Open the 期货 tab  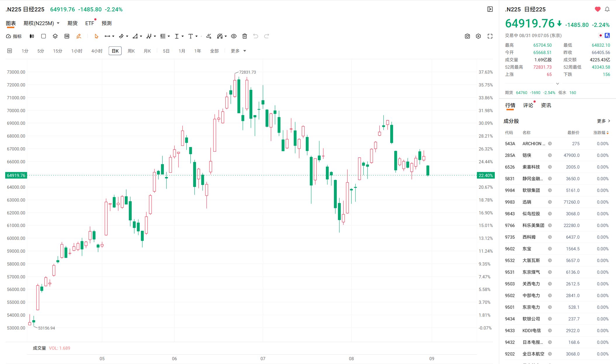tap(72, 23)
